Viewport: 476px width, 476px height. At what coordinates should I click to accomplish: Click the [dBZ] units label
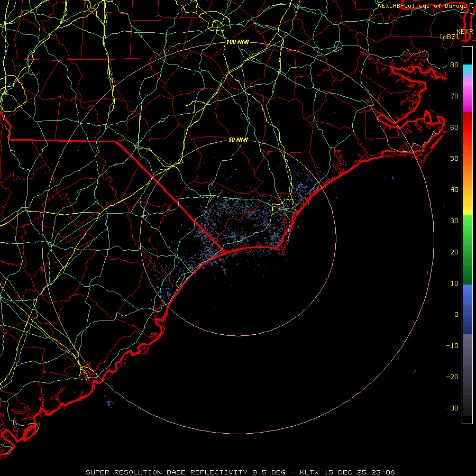click(x=449, y=37)
